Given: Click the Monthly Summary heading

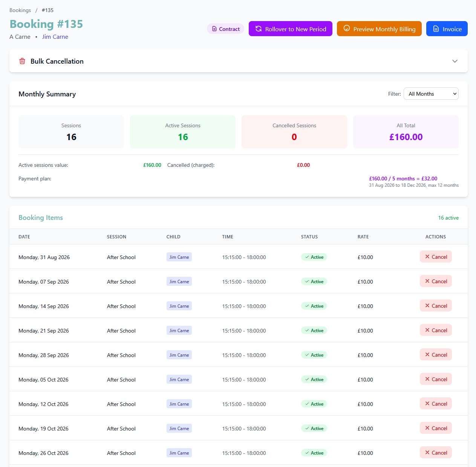Looking at the screenshot, I should (x=47, y=94).
